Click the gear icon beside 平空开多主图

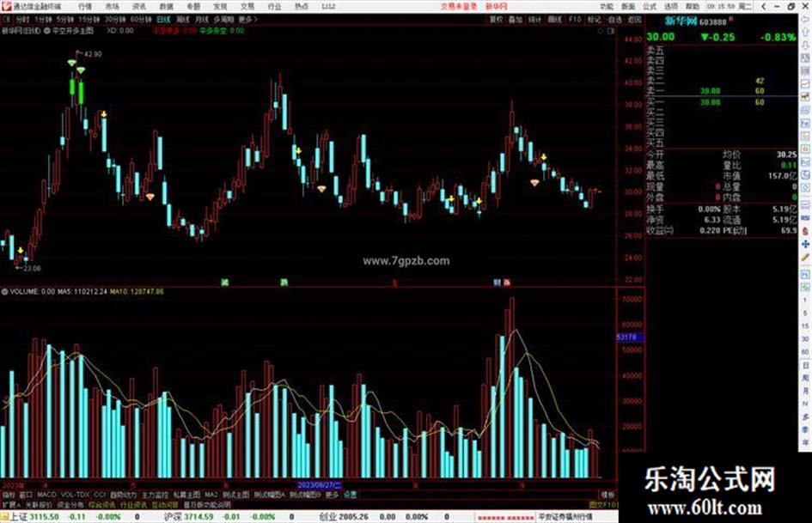pyautogui.click(x=47, y=31)
